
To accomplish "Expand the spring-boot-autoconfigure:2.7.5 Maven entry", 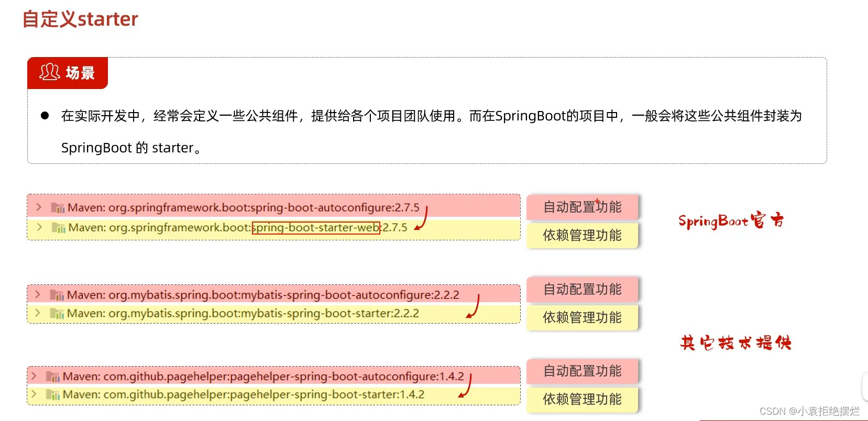I will [39, 207].
